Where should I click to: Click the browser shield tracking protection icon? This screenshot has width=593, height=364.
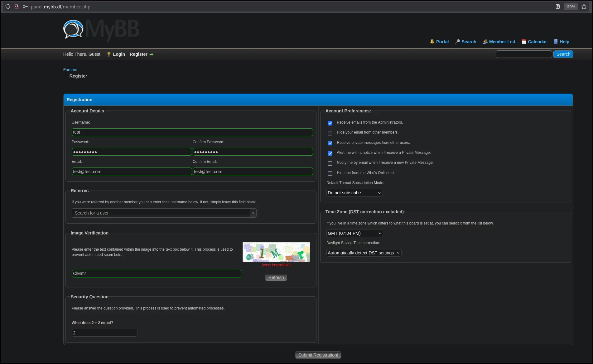pyautogui.click(x=8, y=7)
